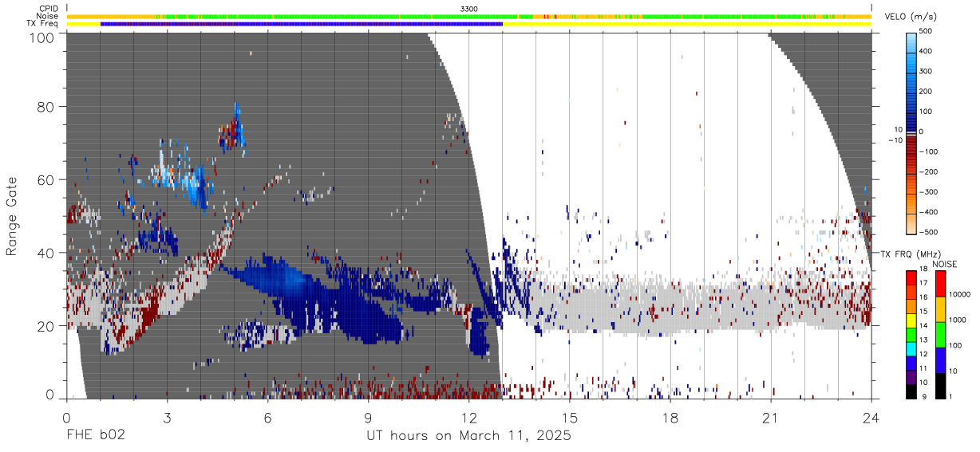Click the 15 tick on UT hours axis
The height and width of the screenshot is (452, 980).
coord(570,419)
